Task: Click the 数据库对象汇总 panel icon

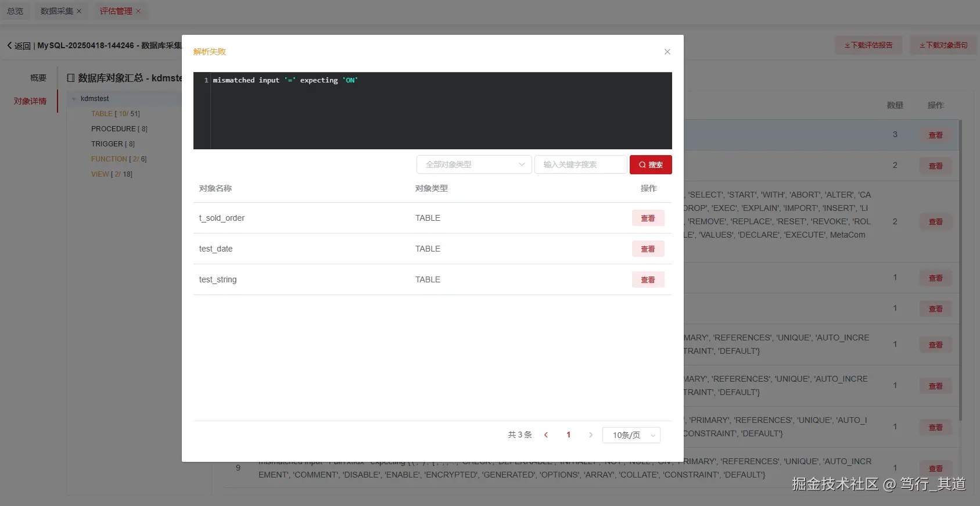Action: tap(71, 78)
